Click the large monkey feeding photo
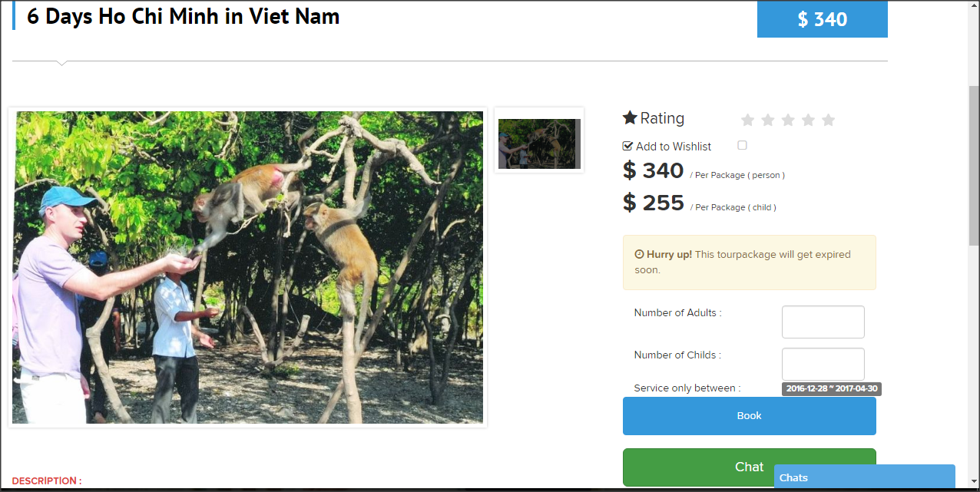The image size is (980, 492). tap(249, 267)
